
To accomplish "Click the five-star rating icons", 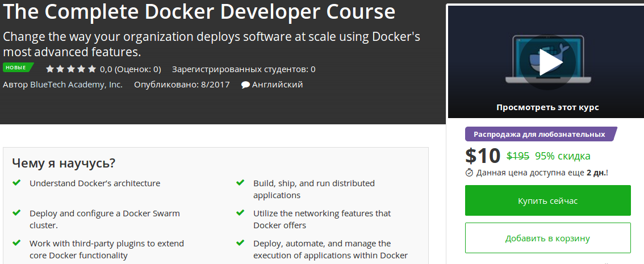I will click(x=70, y=69).
